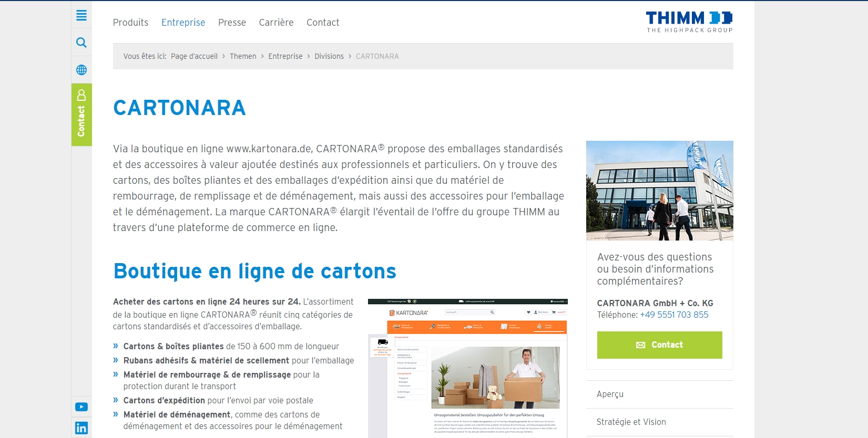Open the hamburger menu icon
Viewport: 868px width, 438px height.
coord(81,15)
